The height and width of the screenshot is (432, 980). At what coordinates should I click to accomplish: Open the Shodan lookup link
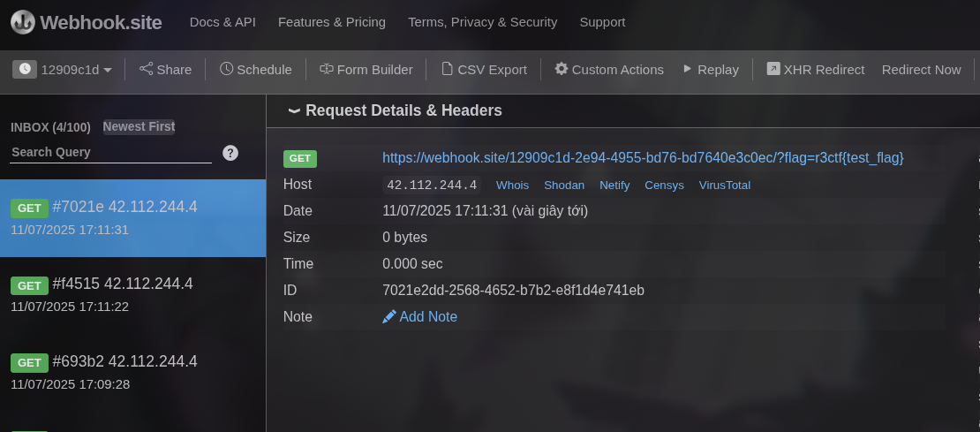(x=563, y=185)
